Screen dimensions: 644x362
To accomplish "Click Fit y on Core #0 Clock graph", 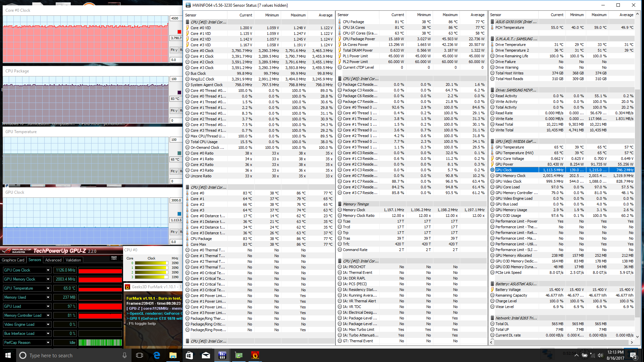I will [174, 50].
